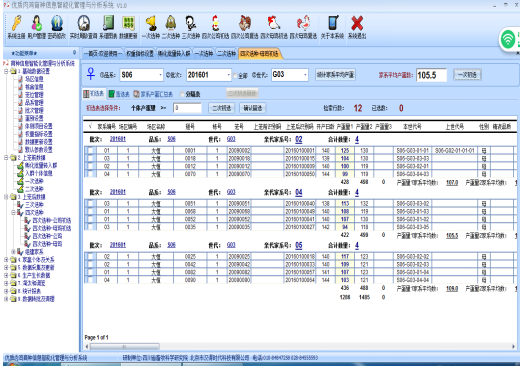Click the 密码修改 toolbar icon
The height and width of the screenshot is (369, 520).
pos(57,24)
